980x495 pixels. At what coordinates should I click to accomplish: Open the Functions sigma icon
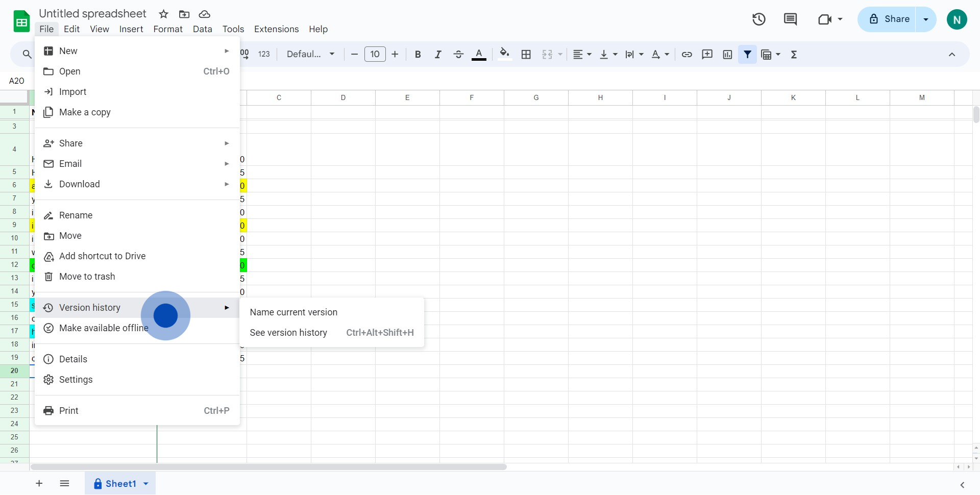(x=794, y=55)
